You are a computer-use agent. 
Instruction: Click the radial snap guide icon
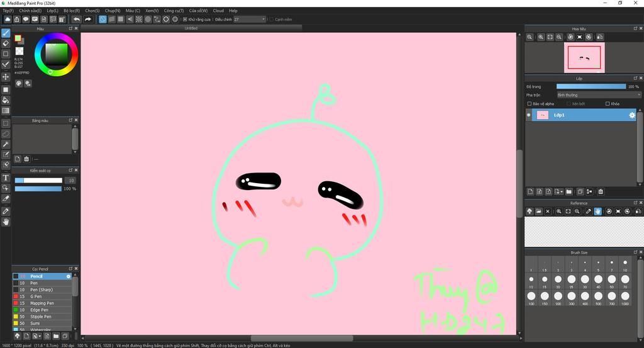139,20
